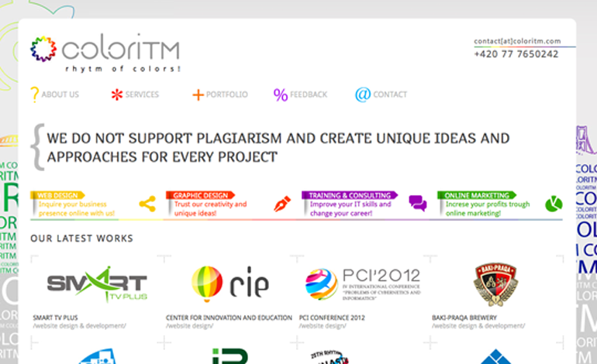Click the purple chat bubbles icon
Screen dimensions: 597x364
tap(418, 204)
